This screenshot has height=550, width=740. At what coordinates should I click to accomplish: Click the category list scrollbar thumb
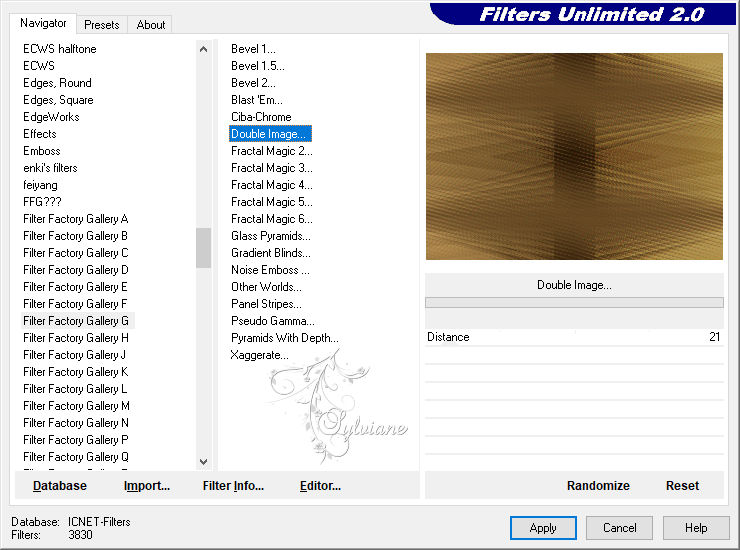(203, 248)
